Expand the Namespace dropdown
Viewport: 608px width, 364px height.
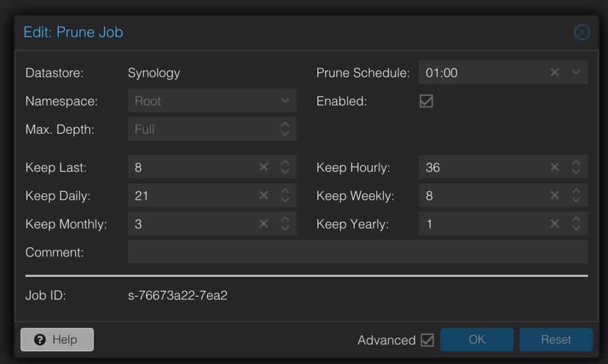[285, 101]
